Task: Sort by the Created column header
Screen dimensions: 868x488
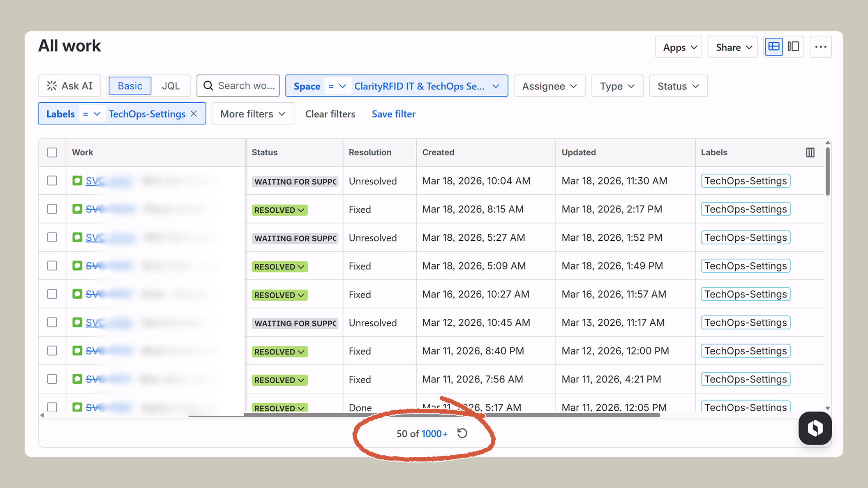Action: point(438,152)
